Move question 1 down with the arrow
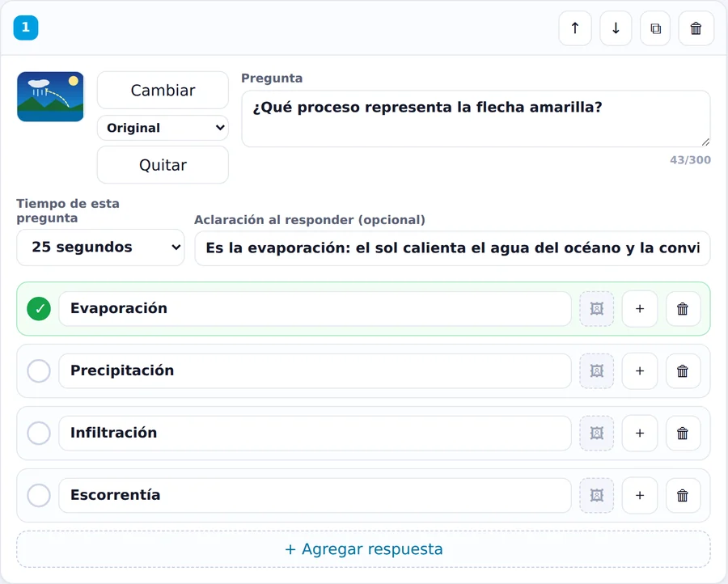728x584 pixels. 616,28
